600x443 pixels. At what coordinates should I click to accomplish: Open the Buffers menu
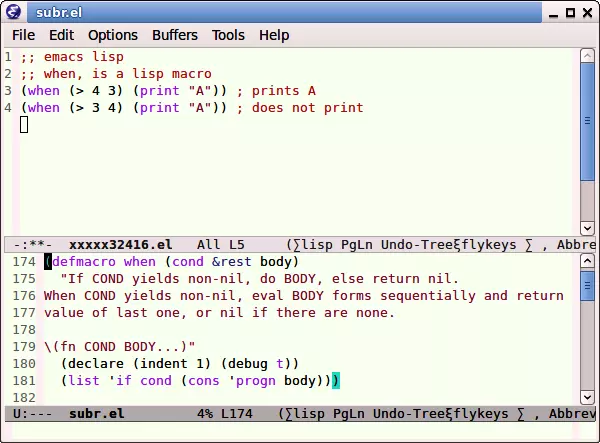point(175,35)
